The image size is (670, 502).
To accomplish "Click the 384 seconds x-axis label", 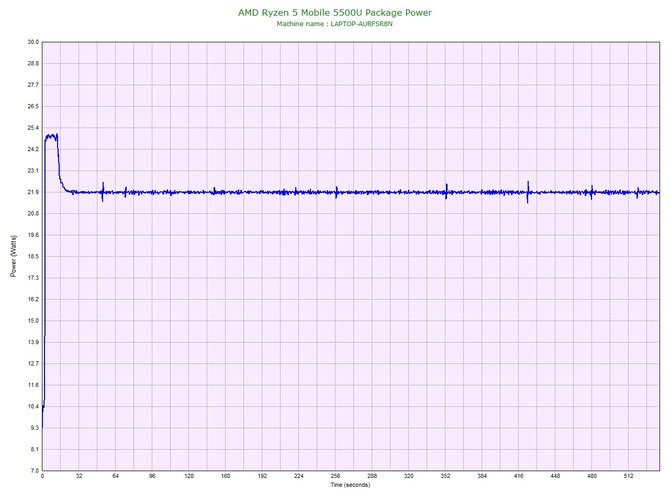I will tap(482, 476).
